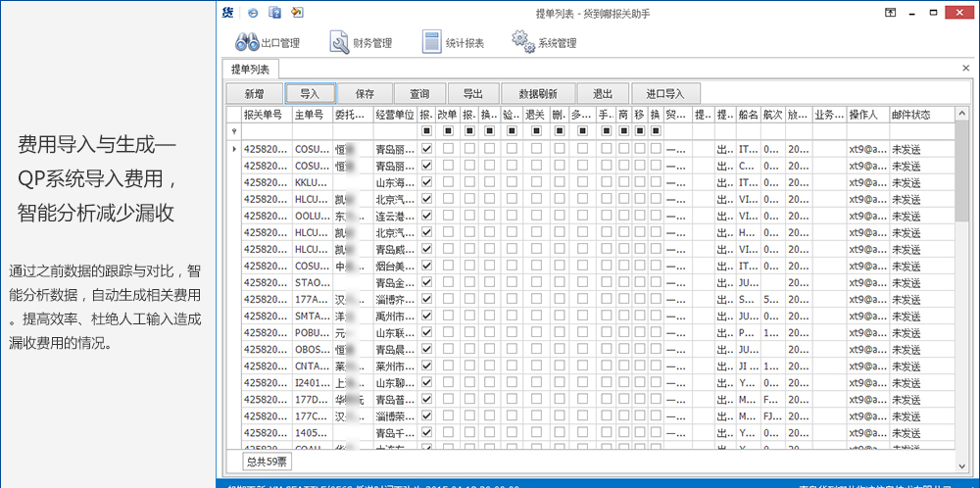Close the 提单列表 tab panel with the x
This screenshot has height=488, width=980.
965,67
